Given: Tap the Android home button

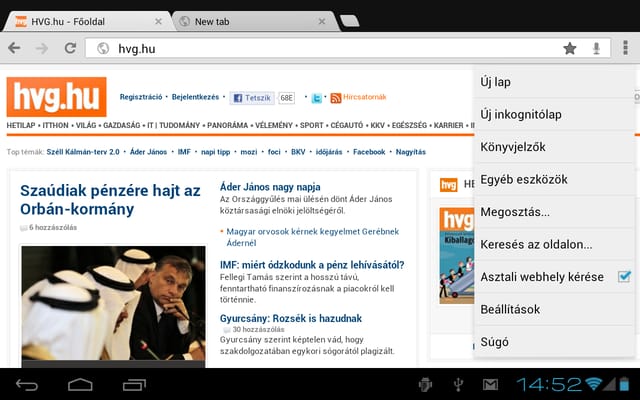Looking at the screenshot, I should coord(80,384).
